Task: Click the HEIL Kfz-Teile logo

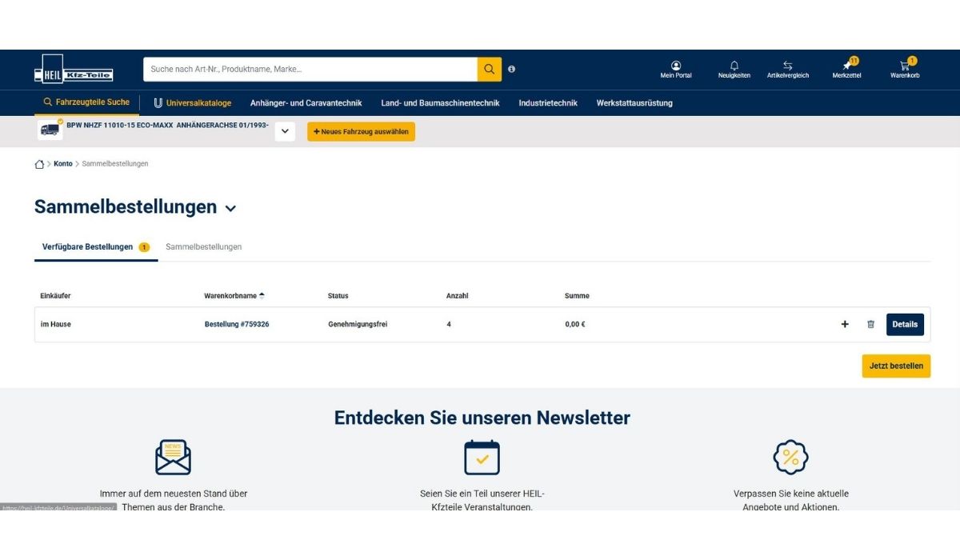Action: tap(74, 70)
